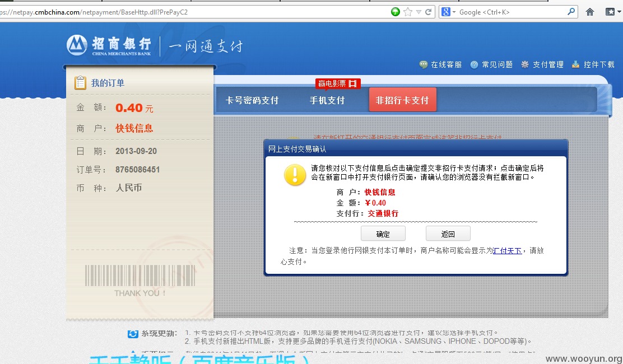Open 支付管理 payment management
Screen dimensions: 623x364
[548, 65]
